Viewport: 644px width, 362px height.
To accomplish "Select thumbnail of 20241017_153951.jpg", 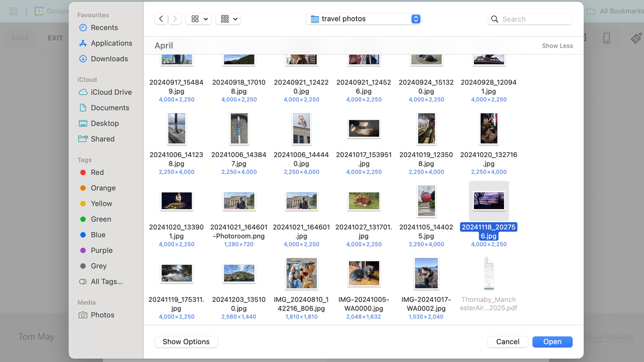I will pyautogui.click(x=364, y=129).
